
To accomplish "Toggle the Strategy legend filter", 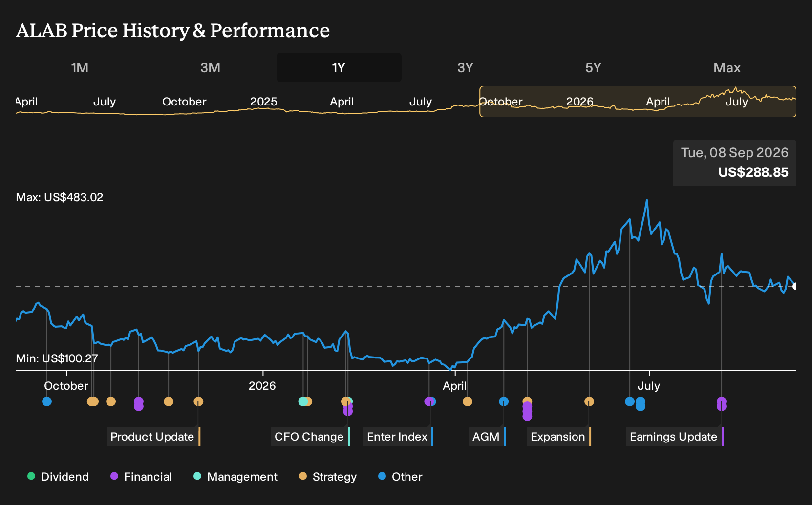I will [x=328, y=477].
